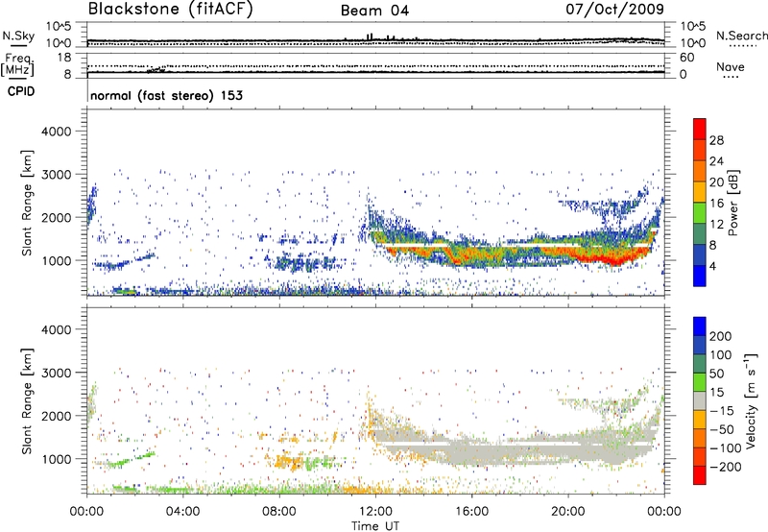
Task: Click the "24" label on power colorbar
Action: 716,161
